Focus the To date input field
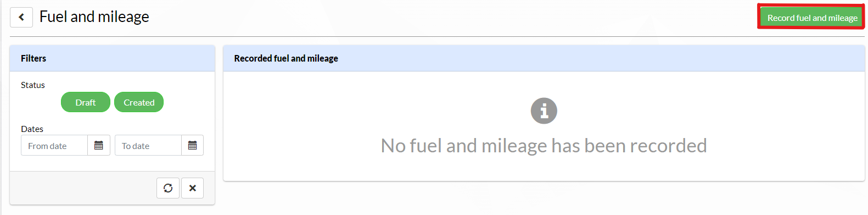The width and height of the screenshot is (868, 215). click(x=148, y=145)
